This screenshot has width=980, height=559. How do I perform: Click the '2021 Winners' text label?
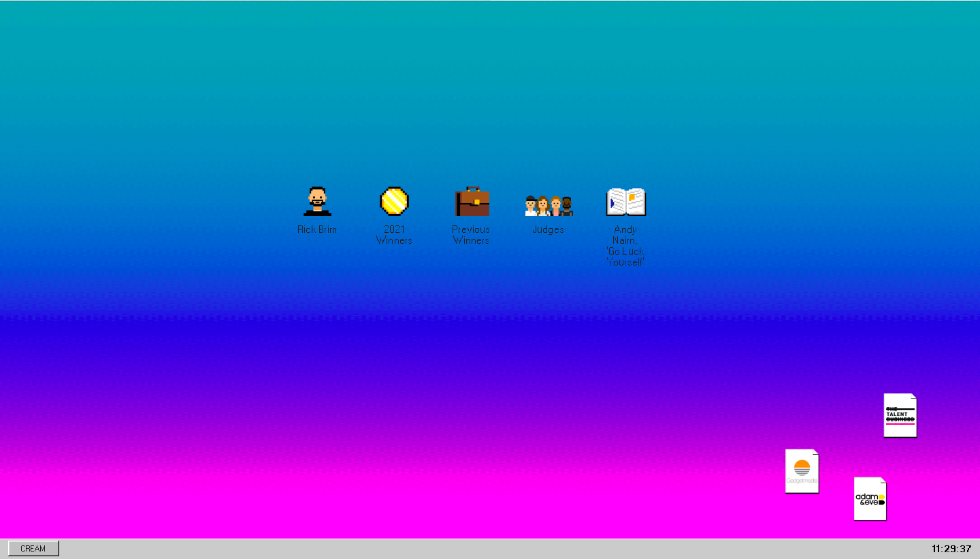pos(394,235)
